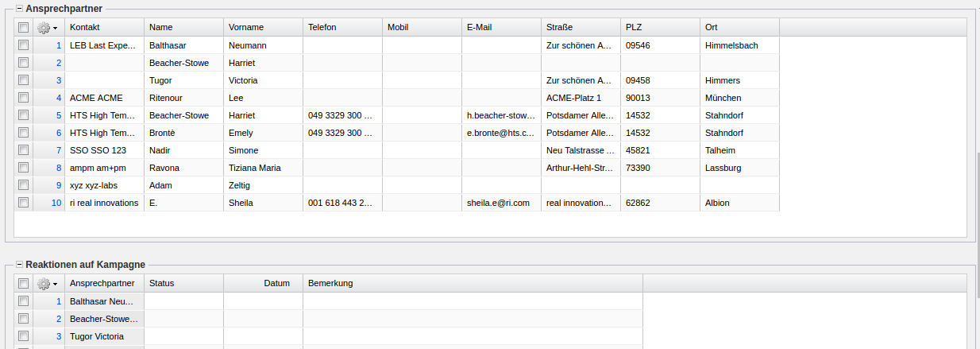Click the E-Mail column header
This screenshot has width=980, height=349.
tap(500, 28)
